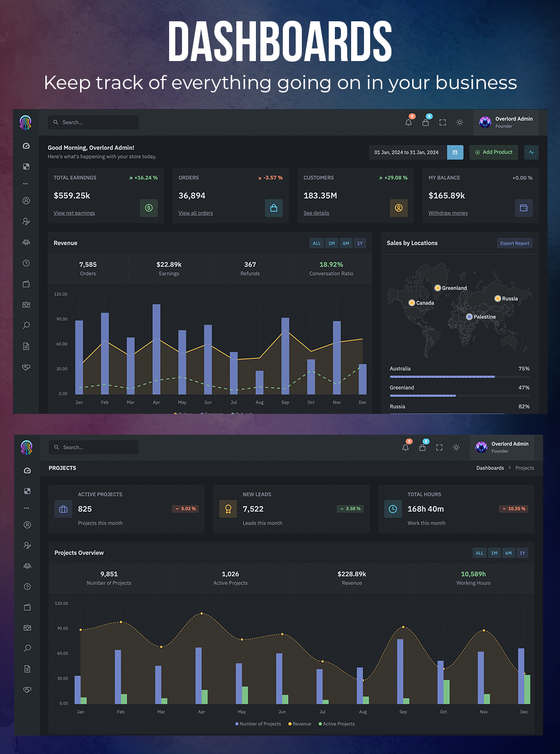Select the 1M filter in Revenue chart
The width and height of the screenshot is (560, 754).
(x=332, y=243)
